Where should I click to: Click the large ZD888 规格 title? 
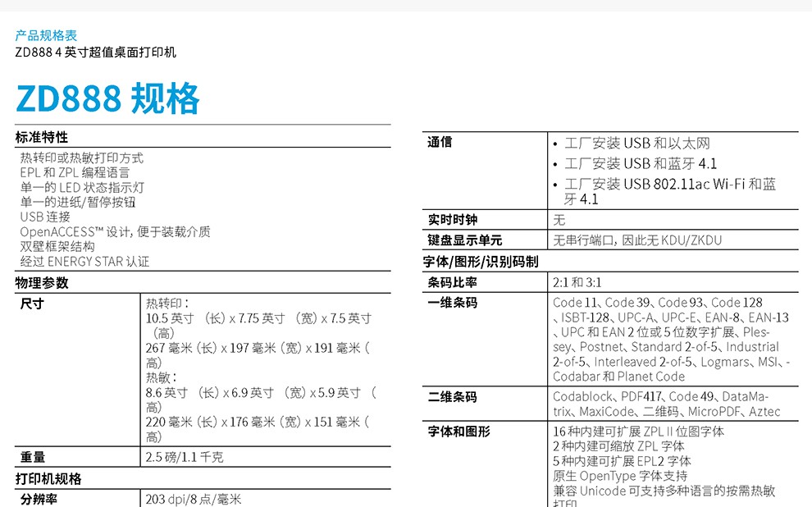(107, 99)
